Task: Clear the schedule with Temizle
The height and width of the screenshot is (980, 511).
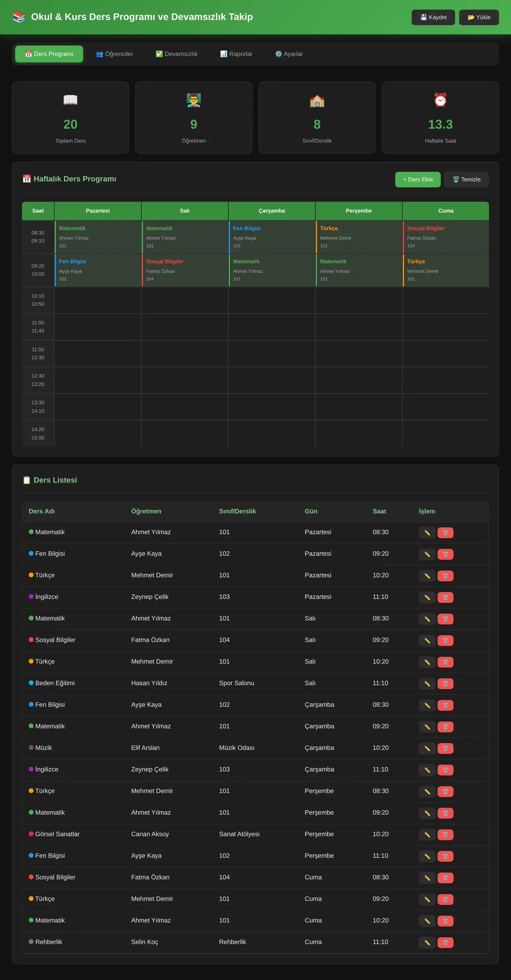Action: (466, 179)
